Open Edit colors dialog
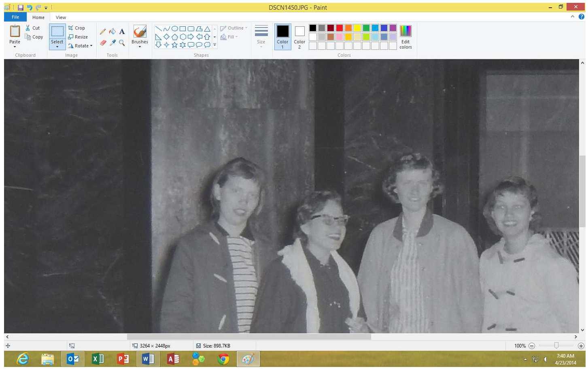Screen dimensions: 588x369 coord(405,36)
